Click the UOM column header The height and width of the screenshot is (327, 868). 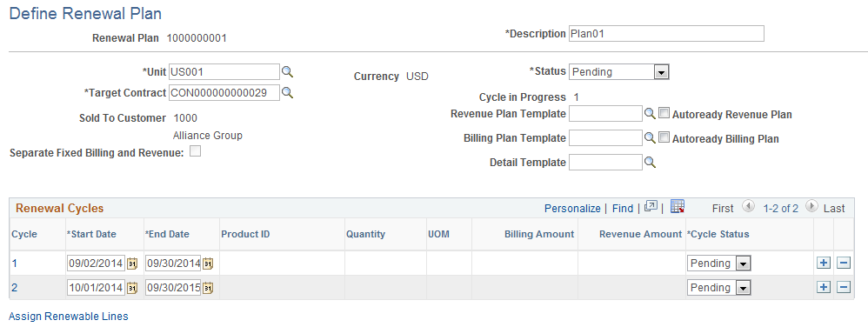[x=438, y=234]
